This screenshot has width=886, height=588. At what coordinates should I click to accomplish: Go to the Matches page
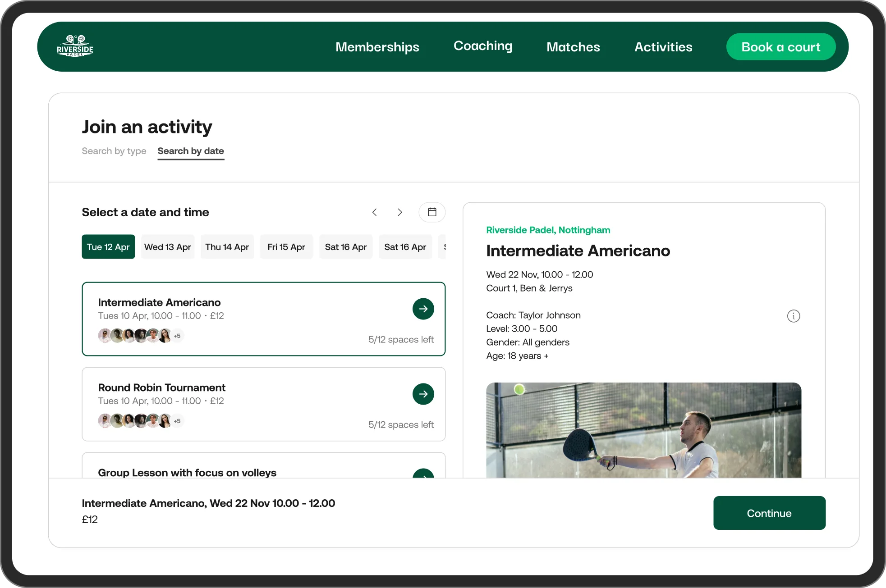(573, 47)
